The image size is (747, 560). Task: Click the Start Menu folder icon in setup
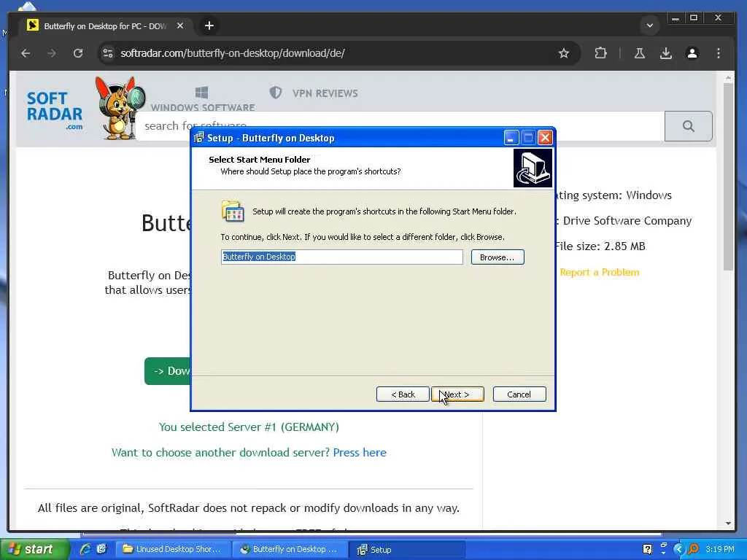tap(233, 211)
